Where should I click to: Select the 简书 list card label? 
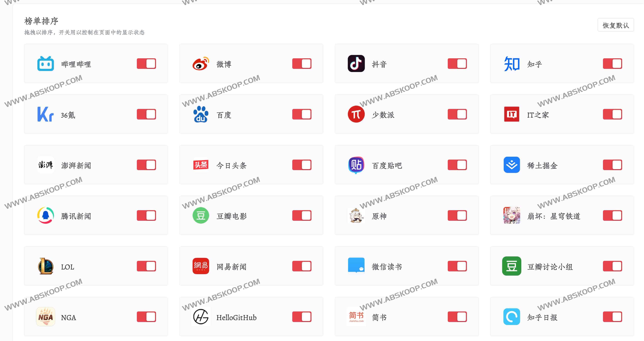[x=379, y=317]
